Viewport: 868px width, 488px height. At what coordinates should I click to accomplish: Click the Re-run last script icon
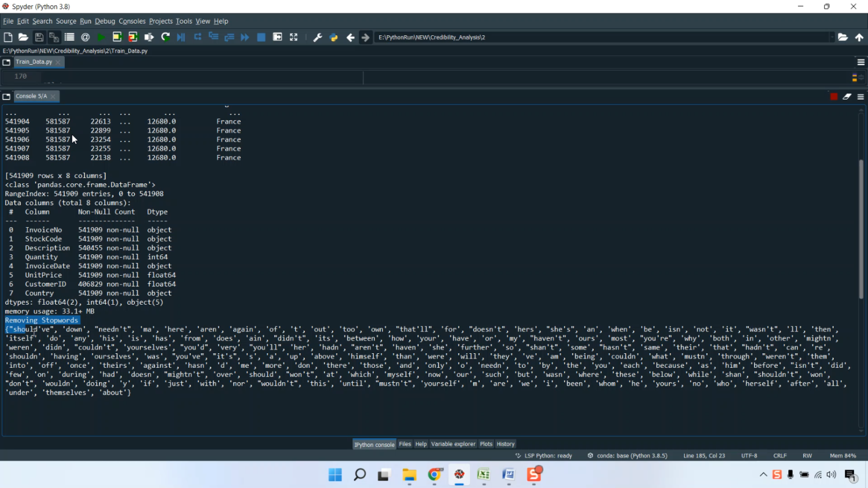point(165,37)
